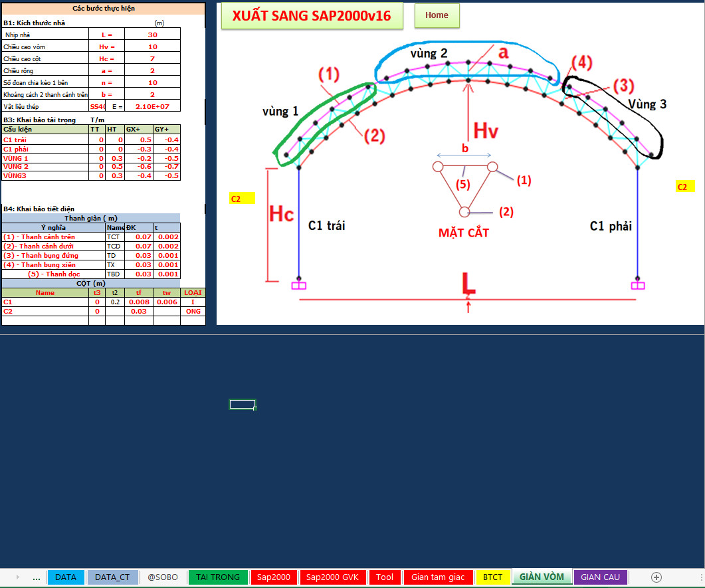
Task: Select the GIÀN VÒM sheet tab
Action: [x=542, y=577]
